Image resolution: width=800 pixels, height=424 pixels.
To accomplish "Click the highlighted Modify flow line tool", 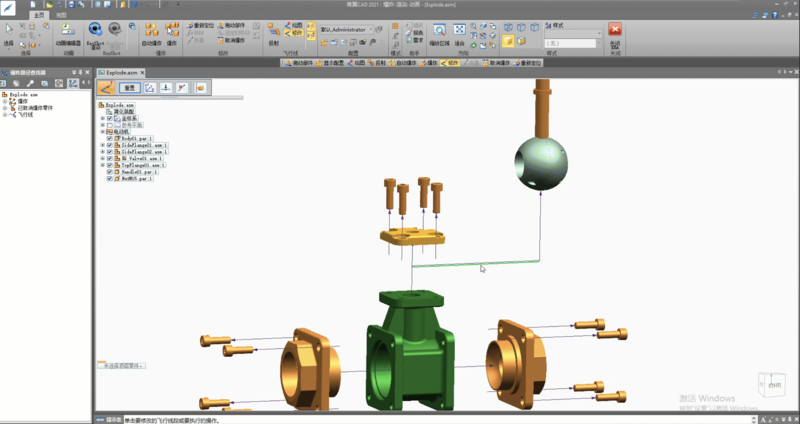I will click(x=293, y=33).
